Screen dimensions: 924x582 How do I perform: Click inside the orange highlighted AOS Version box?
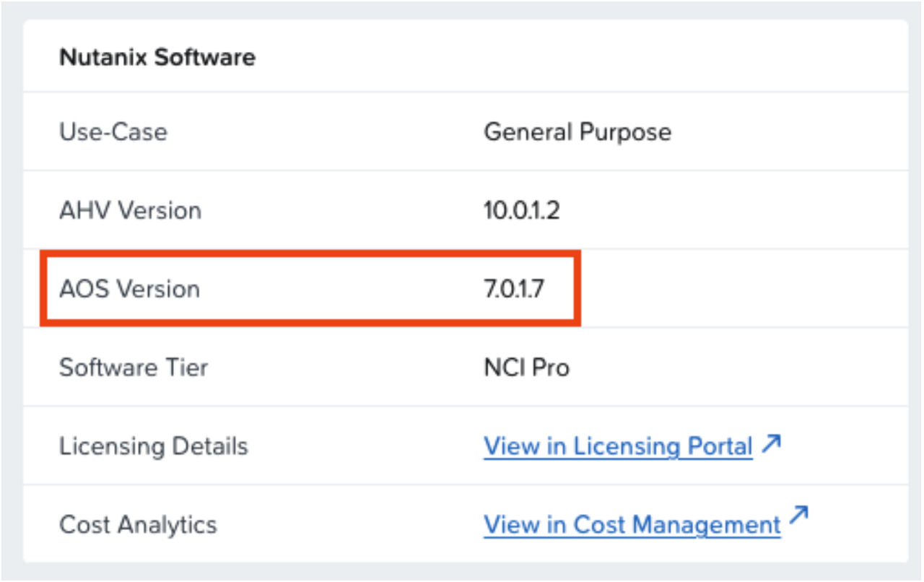click(x=310, y=289)
